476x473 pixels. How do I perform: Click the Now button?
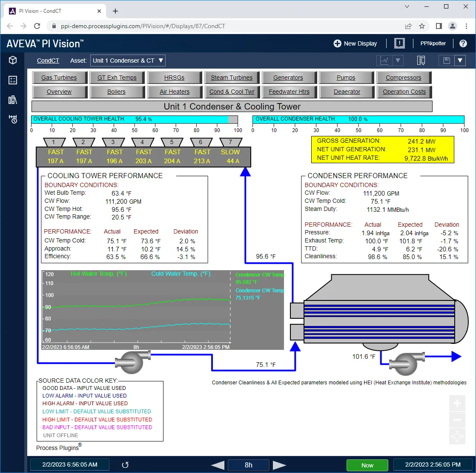(x=367, y=465)
